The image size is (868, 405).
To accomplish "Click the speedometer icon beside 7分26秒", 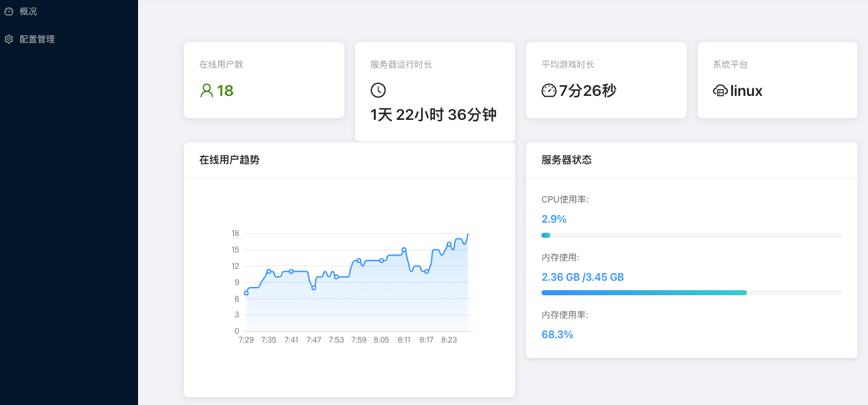I will [x=549, y=91].
